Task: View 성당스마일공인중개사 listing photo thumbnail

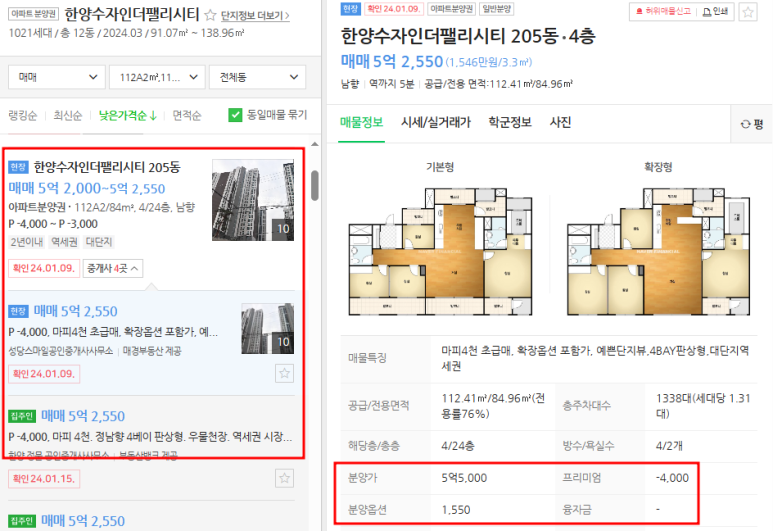Action: [267, 328]
